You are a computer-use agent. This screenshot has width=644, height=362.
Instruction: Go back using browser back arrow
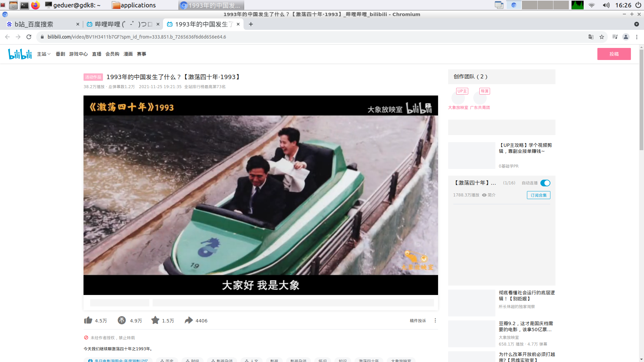pyautogui.click(x=7, y=37)
